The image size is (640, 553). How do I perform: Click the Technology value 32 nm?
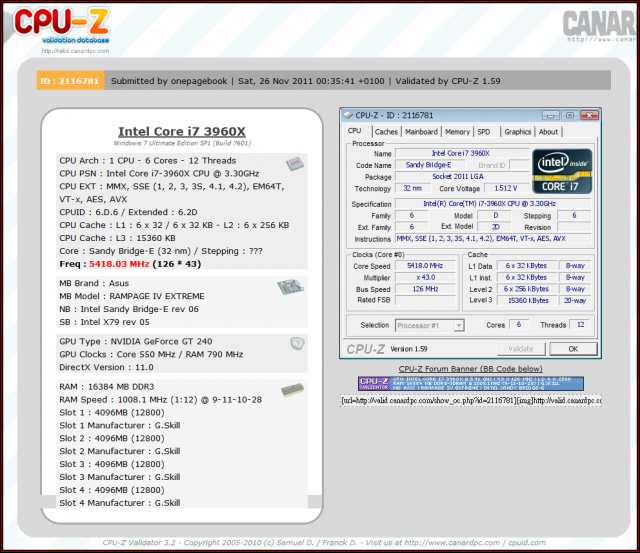[x=413, y=188]
